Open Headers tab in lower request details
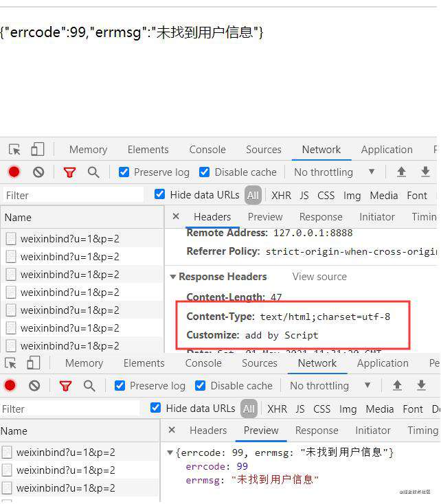Image resolution: width=441 pixels, height=504 pixels. pyautogui.click(x=208, y=431)
